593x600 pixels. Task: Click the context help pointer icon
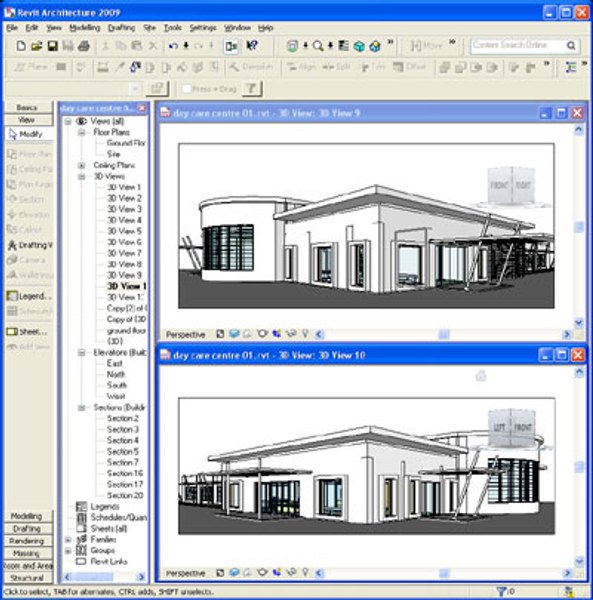[x=252, y=46]
